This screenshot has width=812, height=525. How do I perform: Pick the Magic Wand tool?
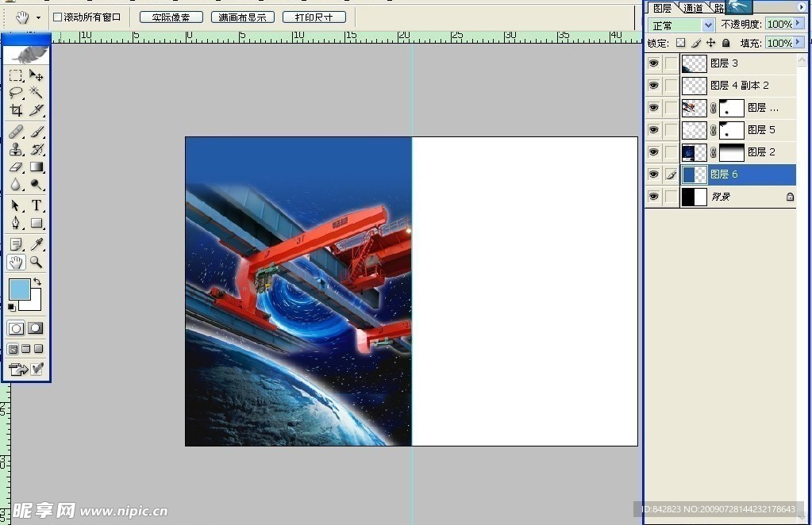point(37,93)
